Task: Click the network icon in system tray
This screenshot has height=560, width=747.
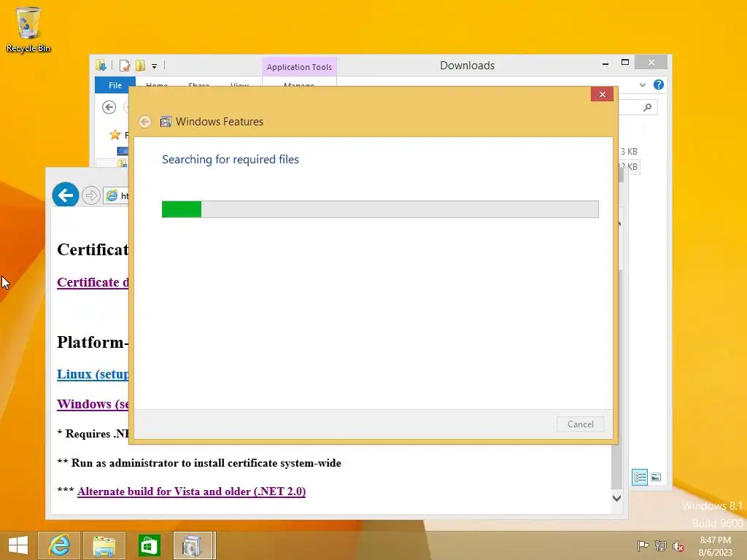Action: [661, 545]
